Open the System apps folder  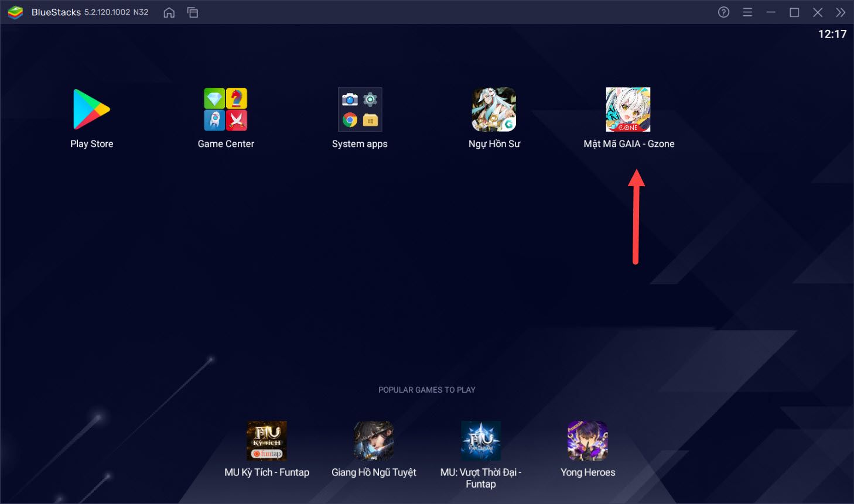point(360,109)
